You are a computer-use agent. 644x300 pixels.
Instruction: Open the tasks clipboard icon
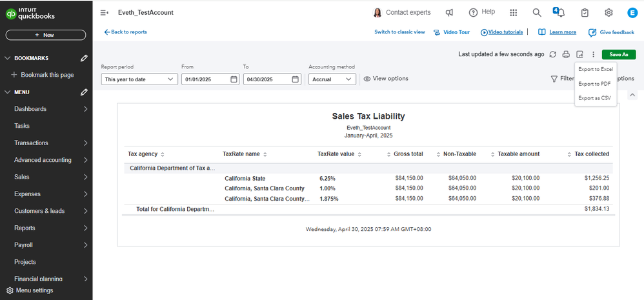pos(585,13)
